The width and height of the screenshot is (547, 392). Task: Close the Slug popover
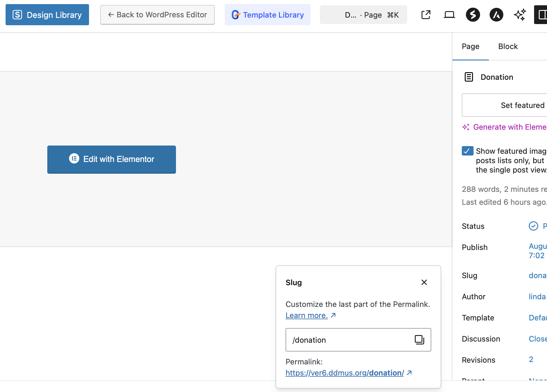(424, 282)
